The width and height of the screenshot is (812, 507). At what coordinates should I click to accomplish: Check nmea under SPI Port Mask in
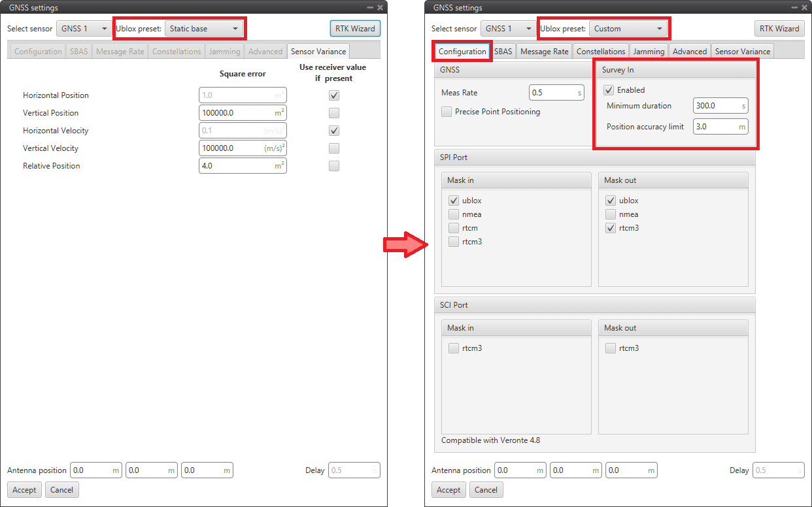point(454,214)
